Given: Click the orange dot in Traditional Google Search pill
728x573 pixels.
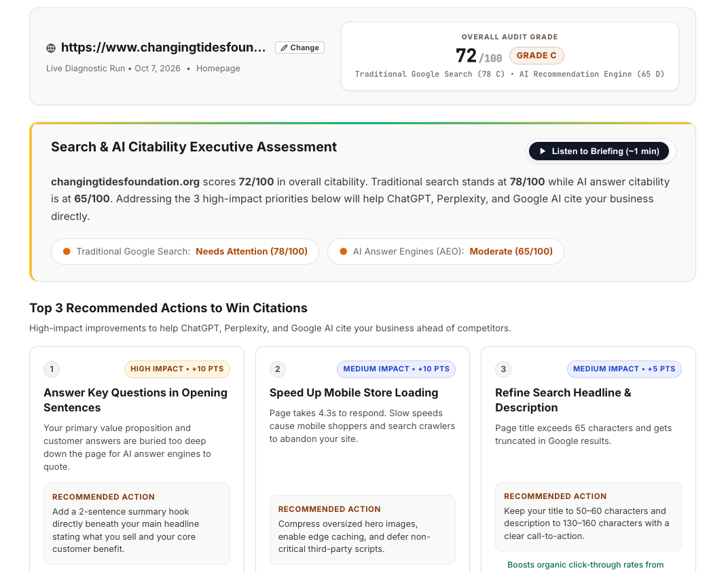Looking at the screenshot, I should pos(67,251).
